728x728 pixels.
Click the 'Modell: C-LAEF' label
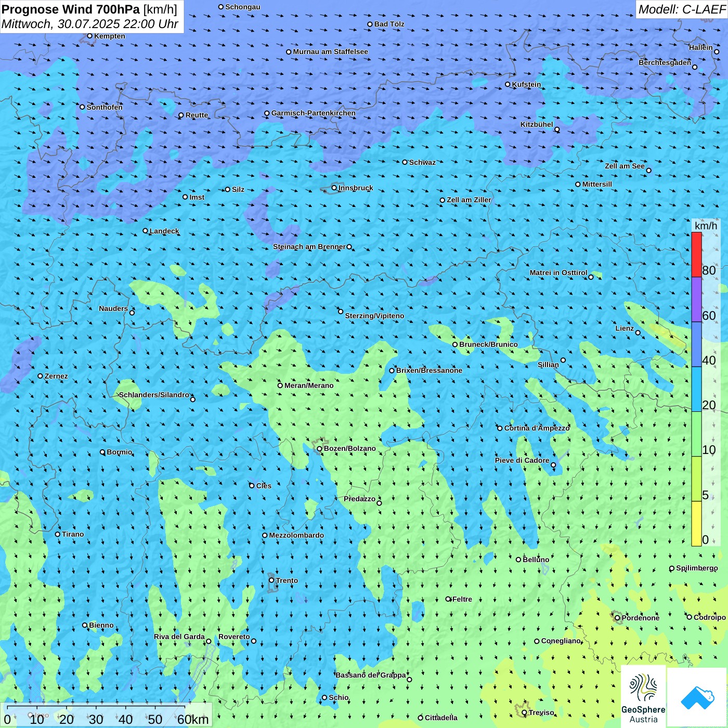[682, 9]
